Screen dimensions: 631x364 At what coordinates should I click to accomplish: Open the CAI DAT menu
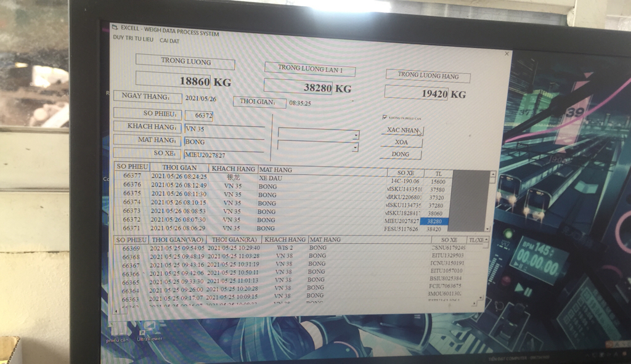point(169,41)
